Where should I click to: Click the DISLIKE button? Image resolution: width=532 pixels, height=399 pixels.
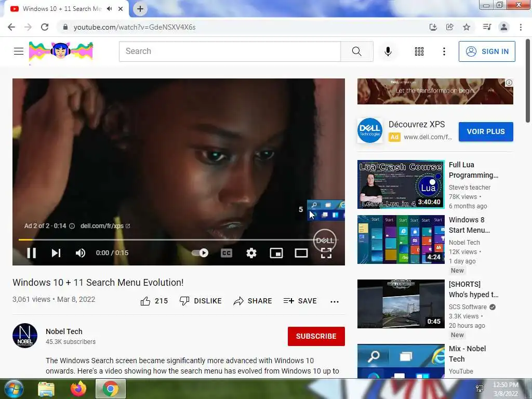tap(201, 301)
